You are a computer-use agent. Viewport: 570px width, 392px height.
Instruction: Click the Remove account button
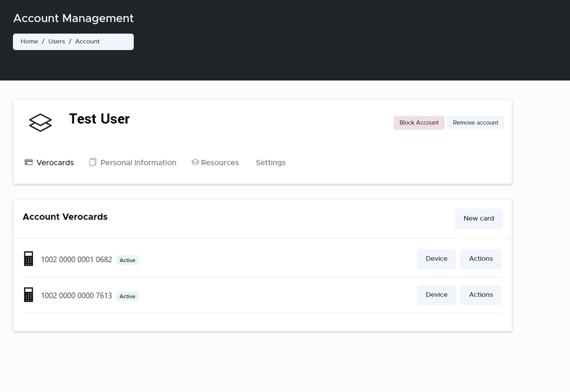475,123
